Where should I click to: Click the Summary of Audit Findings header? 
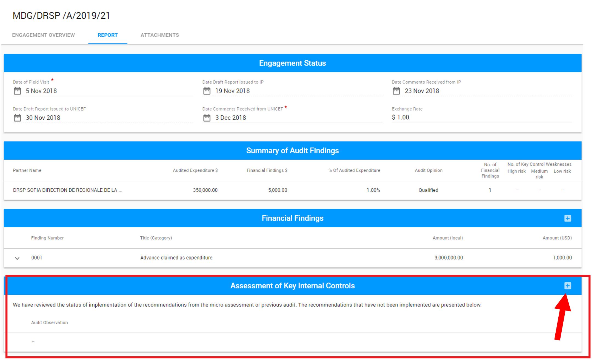[293, 151]
